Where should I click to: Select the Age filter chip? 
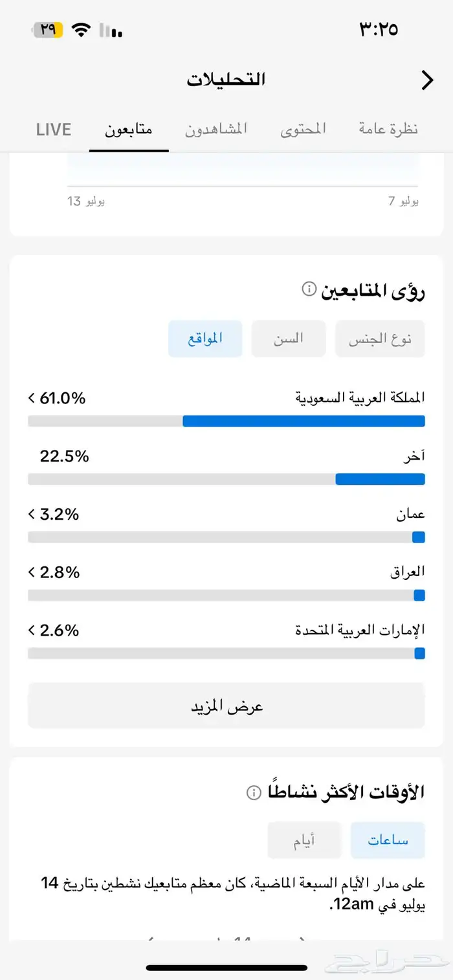point(289,339)
